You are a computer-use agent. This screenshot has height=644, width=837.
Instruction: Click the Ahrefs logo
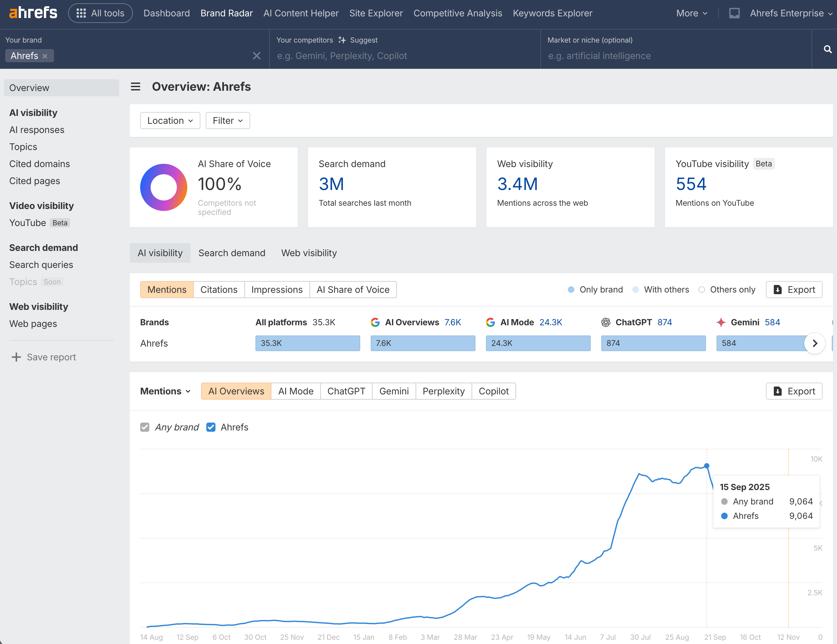click(33, 13)
